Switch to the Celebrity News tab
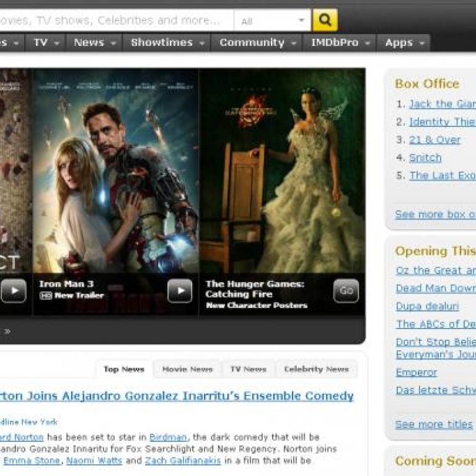Image resolution: width=476 pixels, height=476 pixels. 316,369
